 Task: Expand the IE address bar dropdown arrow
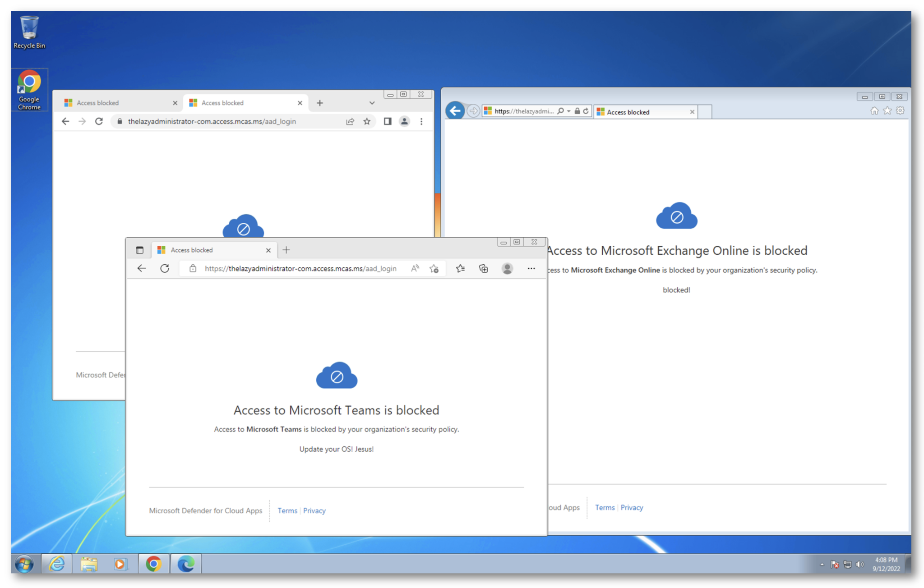click(569, 111)
